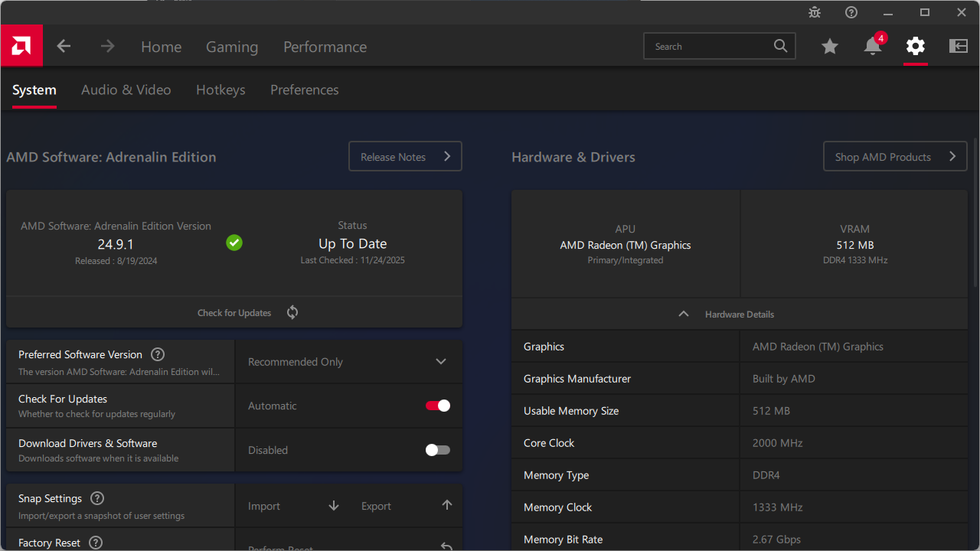
Task: Show help for Preferred Software Version
Action: tap(158, 354)
